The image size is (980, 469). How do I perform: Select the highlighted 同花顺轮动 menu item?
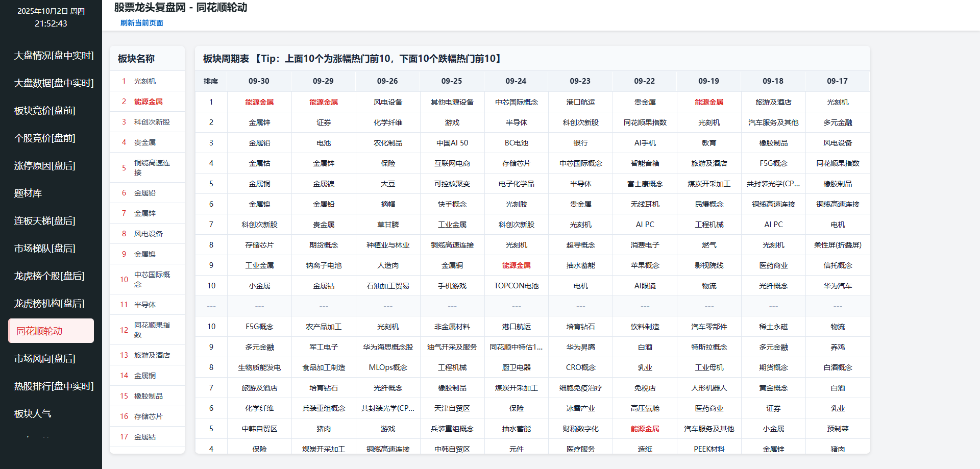51,331
